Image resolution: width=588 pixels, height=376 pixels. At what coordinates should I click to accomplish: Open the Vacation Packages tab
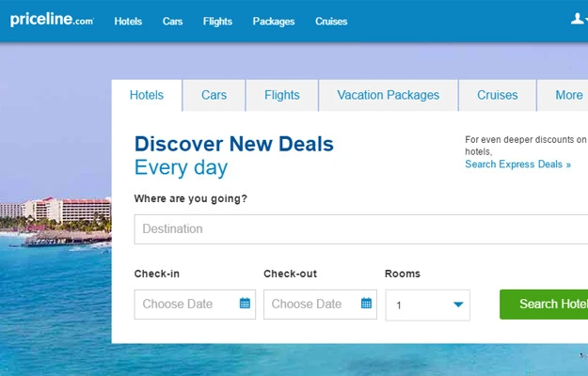pyautogui.click(x=388, y=95)
